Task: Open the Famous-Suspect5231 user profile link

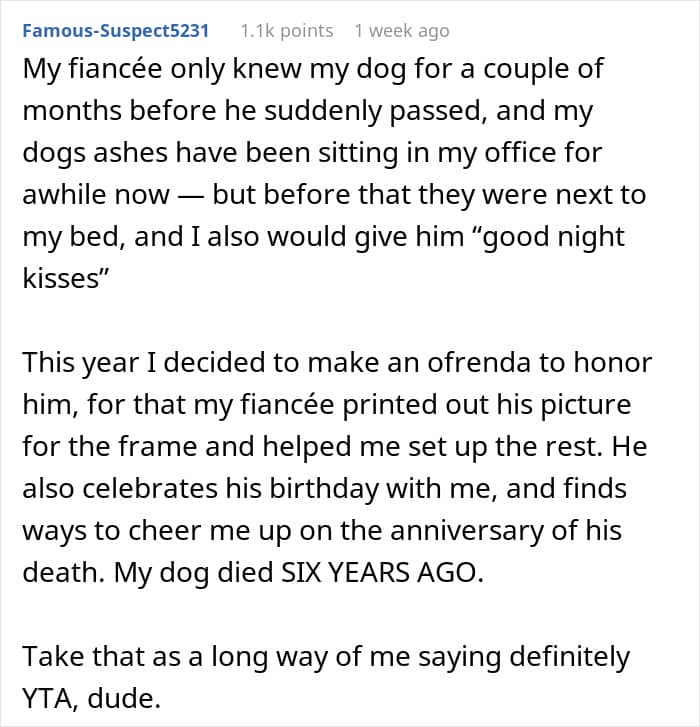Action: click(x=116, y=31)
